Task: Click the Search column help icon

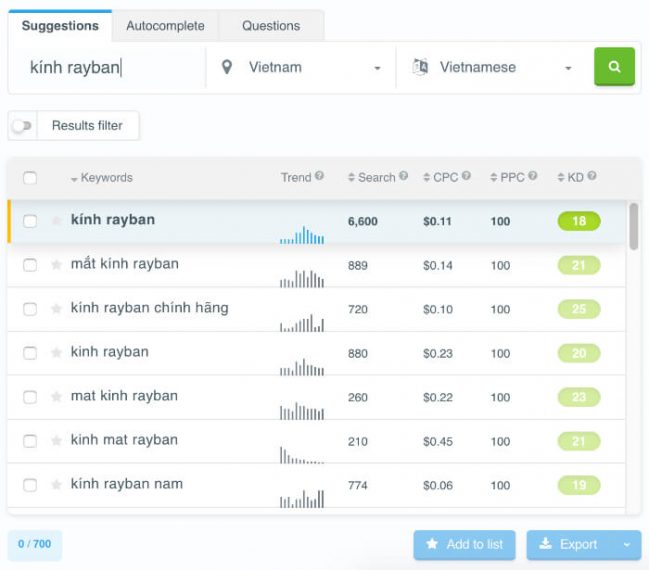Action: pyautogui.click(x=404, y=176)
